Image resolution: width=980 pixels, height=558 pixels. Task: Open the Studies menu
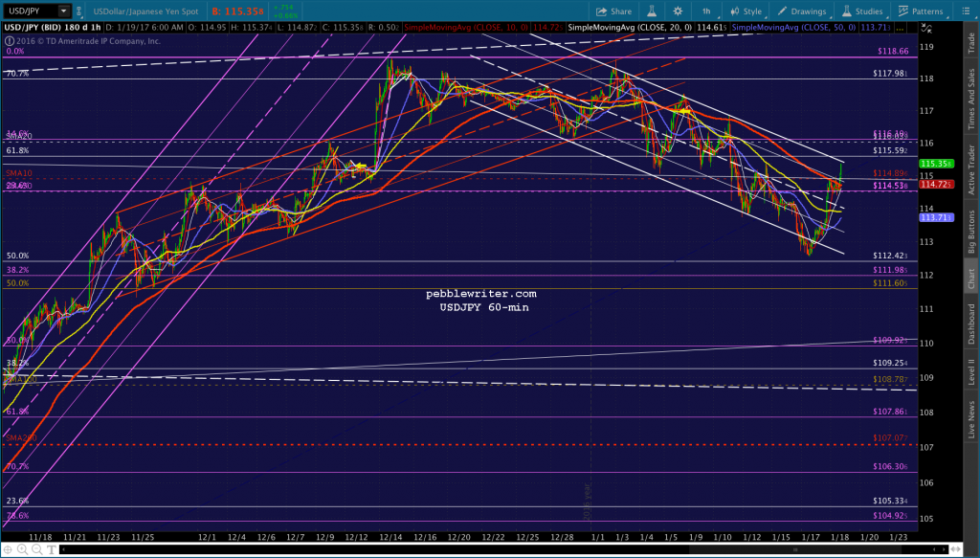click(x=862, y=11)
